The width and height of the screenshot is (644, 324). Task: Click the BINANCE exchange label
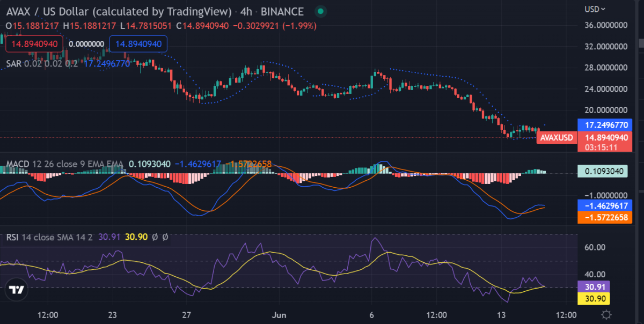282,11
